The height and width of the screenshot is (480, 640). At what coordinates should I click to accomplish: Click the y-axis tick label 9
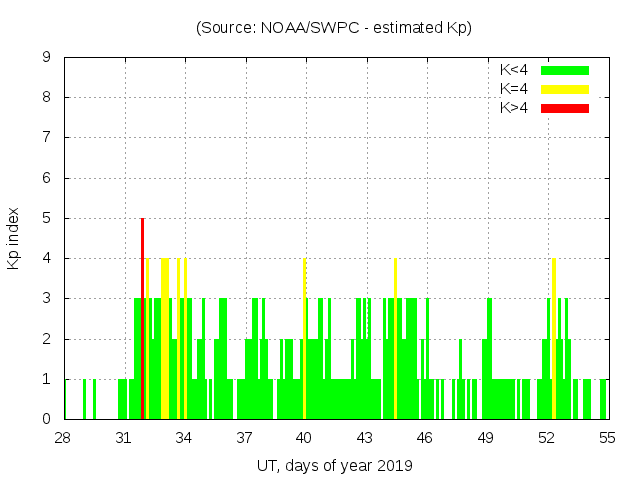pyautogui.click(x=47, y=58)
